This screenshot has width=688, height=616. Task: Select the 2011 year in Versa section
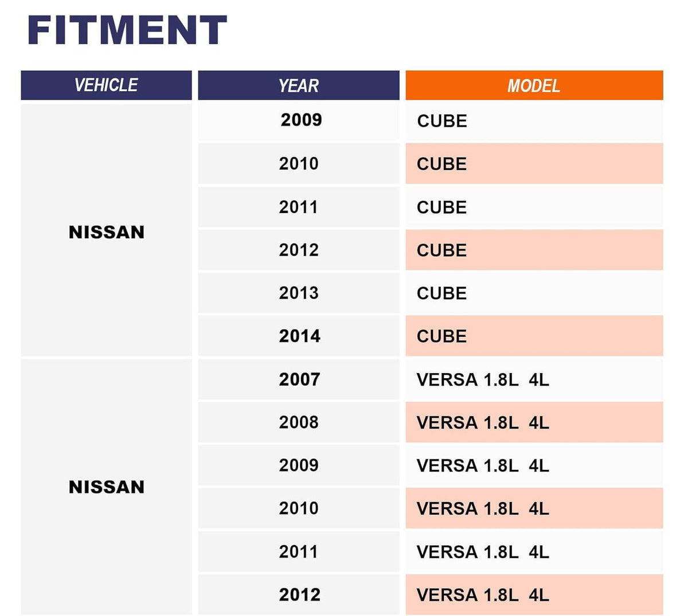[298, 551]
